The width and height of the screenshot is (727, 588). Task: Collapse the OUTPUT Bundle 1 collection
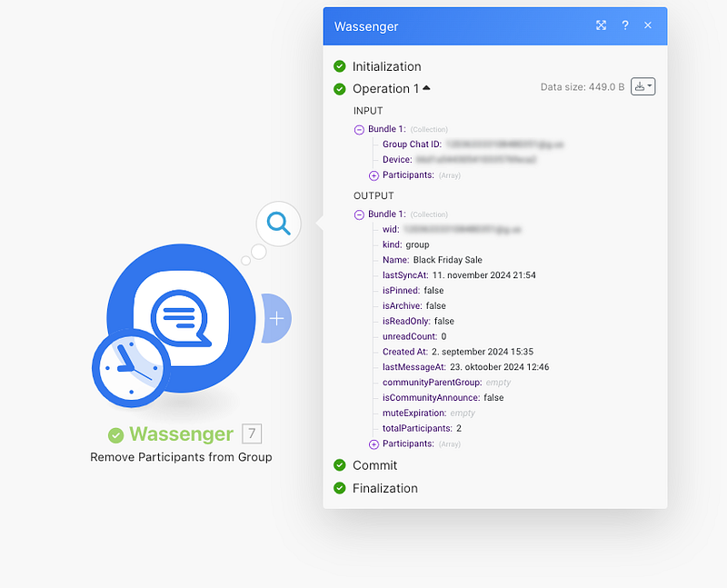359,214
